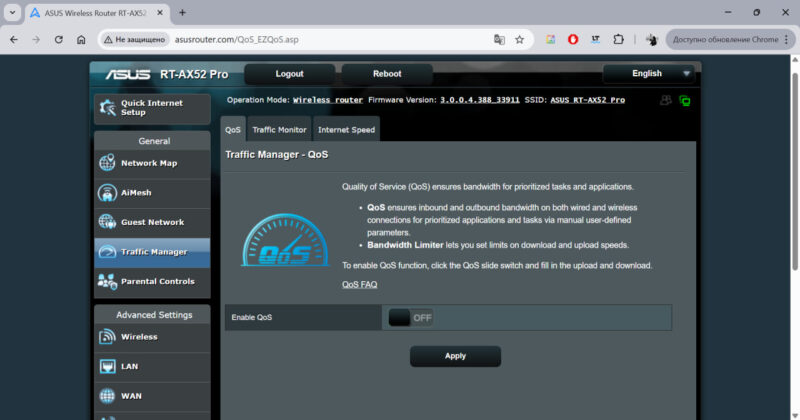Click the Reboot button
This screenshot has height=420, width=800.
387,74
